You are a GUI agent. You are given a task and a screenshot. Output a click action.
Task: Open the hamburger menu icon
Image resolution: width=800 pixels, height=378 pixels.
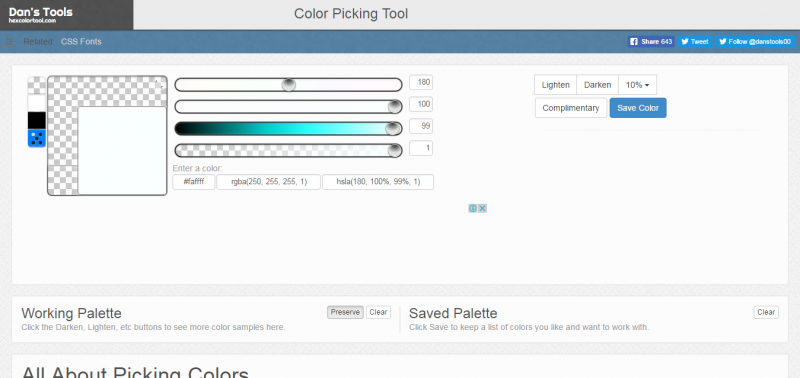pyautogui.click(x=9, y=41)
